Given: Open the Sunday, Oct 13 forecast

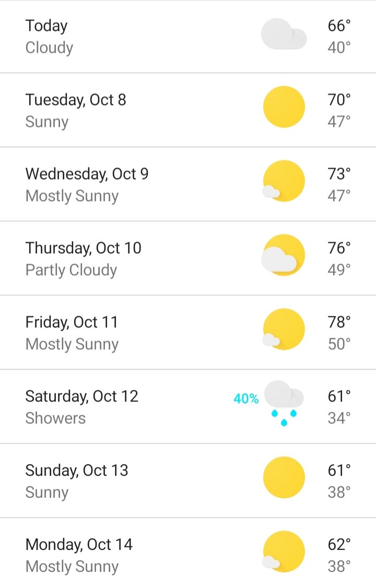Looking at the screenshot, I should tap(188, 480).
